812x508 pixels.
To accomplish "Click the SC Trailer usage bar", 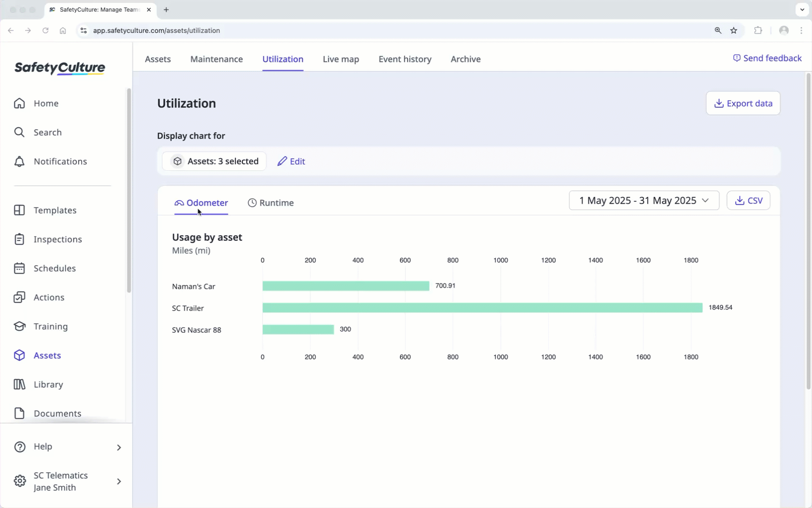I will (x=482, y=308).
